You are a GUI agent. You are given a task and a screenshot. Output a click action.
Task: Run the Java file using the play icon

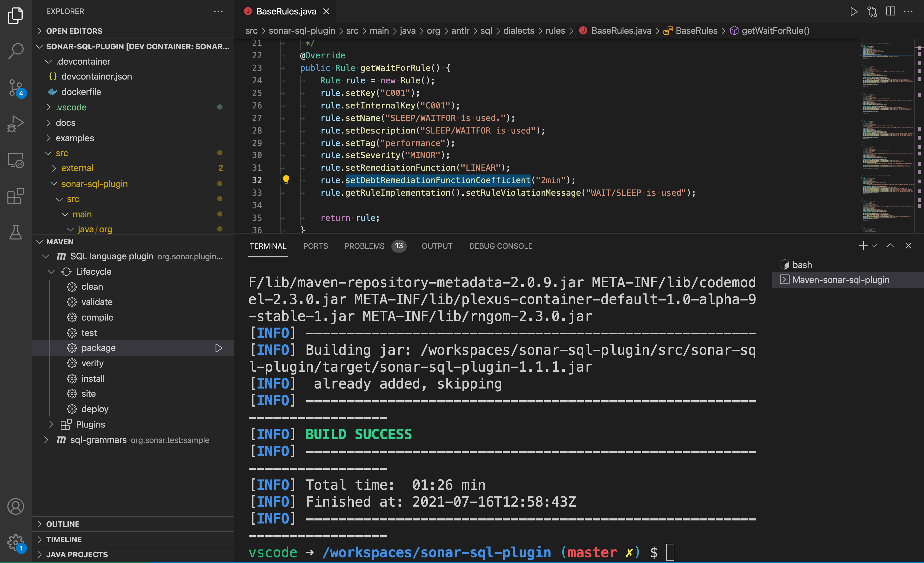pos(854,11)
